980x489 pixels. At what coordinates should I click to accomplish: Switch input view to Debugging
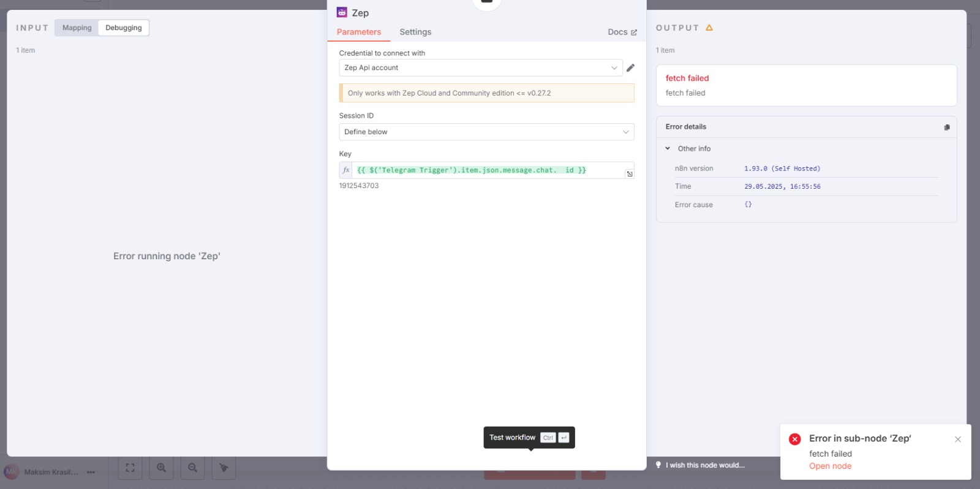pyautogui.click(x=124, y=28)
